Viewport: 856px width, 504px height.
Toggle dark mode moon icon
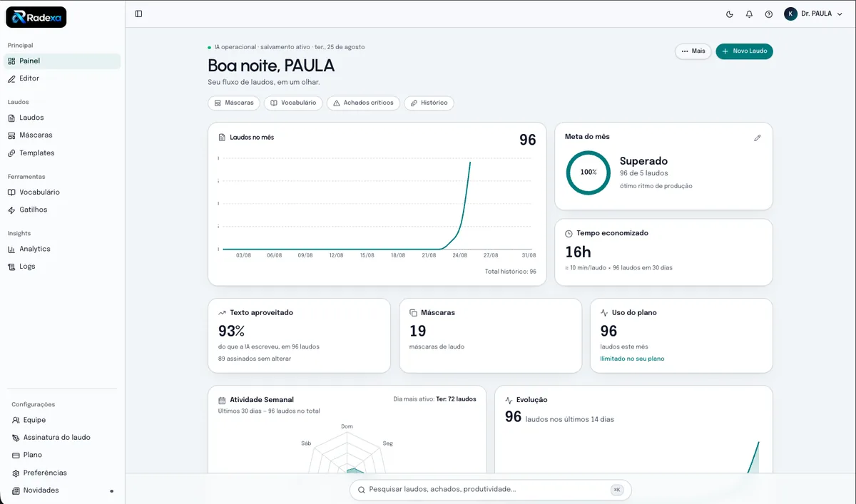point(729,14)
